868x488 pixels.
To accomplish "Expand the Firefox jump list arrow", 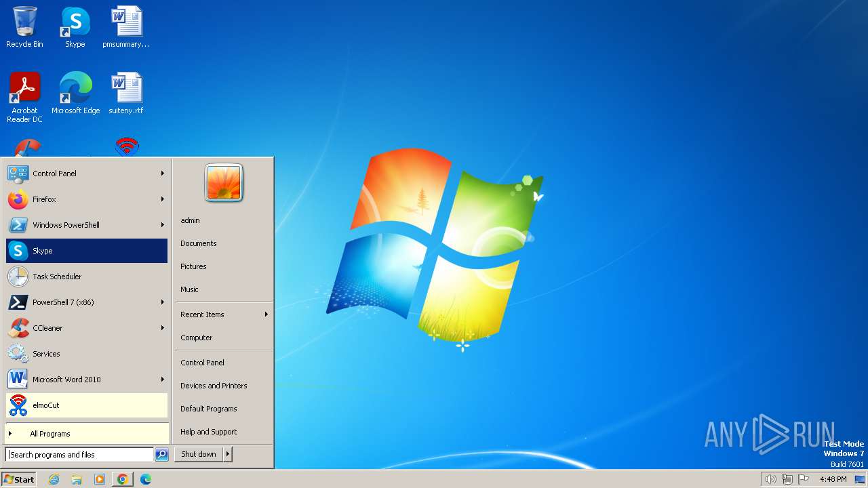I will (x=163, y=199).
